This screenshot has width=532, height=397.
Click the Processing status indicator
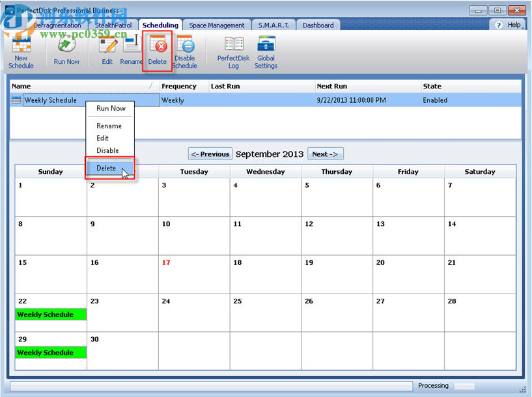(433, 385)
